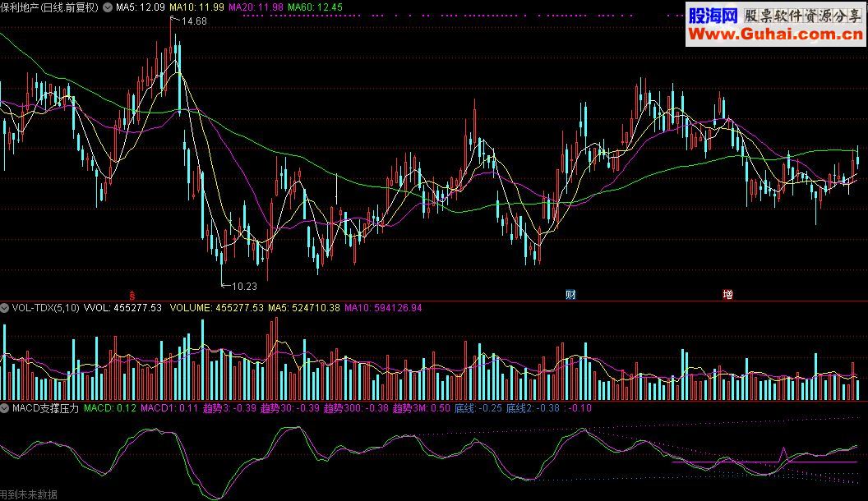Image resolution: width=868 pixels, height=501 pixels.
Task: Click the 用到未来数据 notice text
Action: (29, 495)
